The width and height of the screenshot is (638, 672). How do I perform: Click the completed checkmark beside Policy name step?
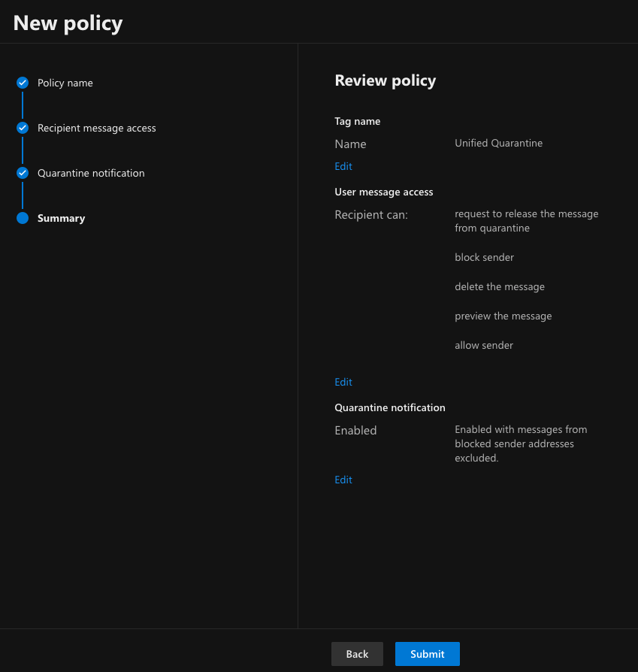coord(23,83)
